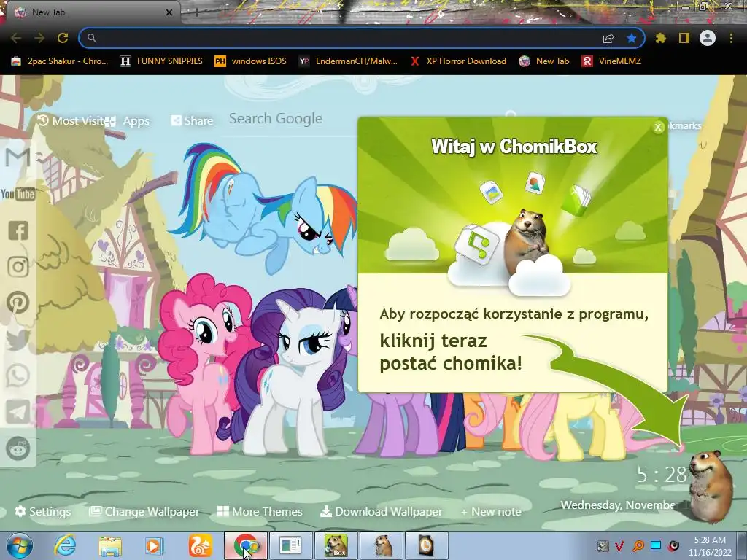Close the Witaj w ChomikBox popup
Image resolution: width=747 pixels, height=560 pixels.
point(658,127)
